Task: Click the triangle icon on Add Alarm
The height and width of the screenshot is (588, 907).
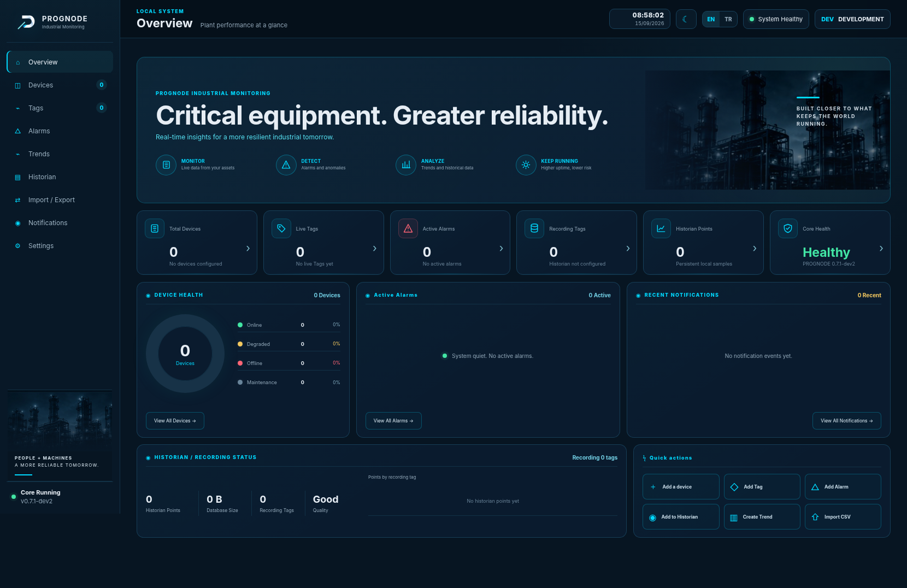Action: point(815,487)
